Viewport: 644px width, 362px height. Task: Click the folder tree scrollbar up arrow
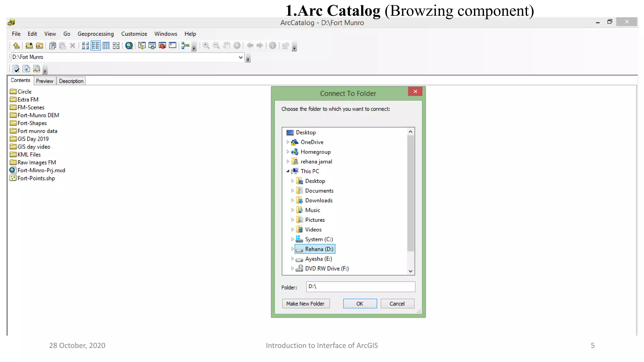[x=410, y=132]
